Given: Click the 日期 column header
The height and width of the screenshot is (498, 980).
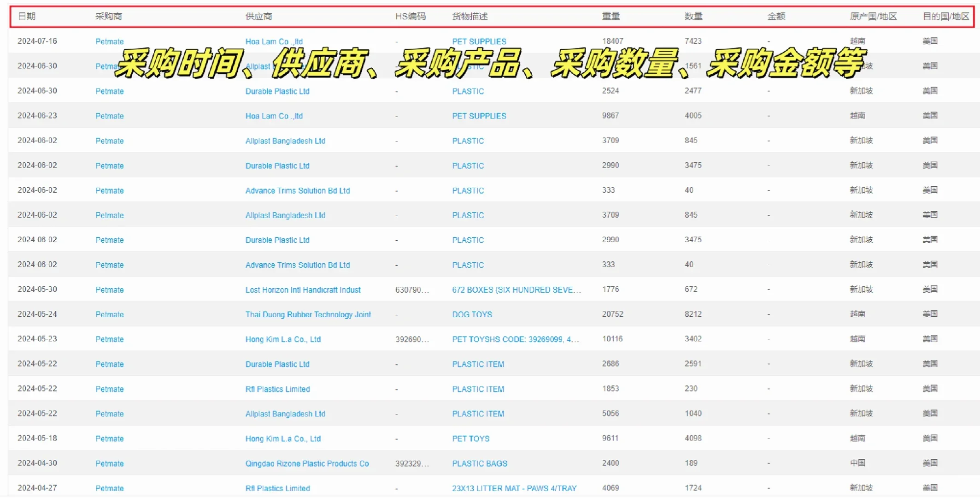Looking at the screenshot, I should pyautogui.click(x=26, y=17).
